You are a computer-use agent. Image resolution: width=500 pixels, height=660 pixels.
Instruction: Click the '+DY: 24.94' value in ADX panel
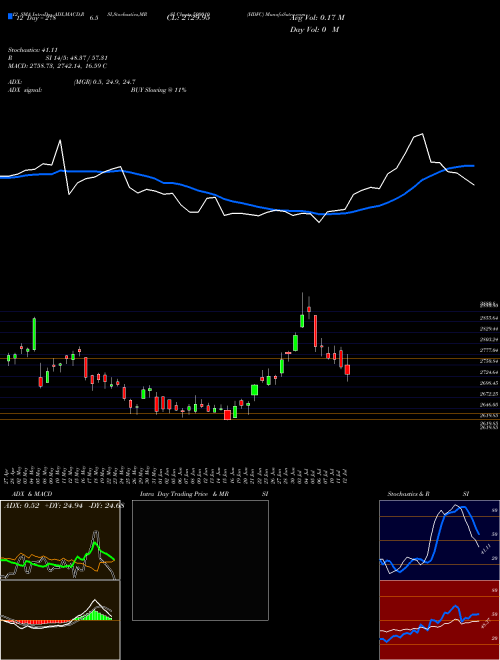[x=63, y=506]
